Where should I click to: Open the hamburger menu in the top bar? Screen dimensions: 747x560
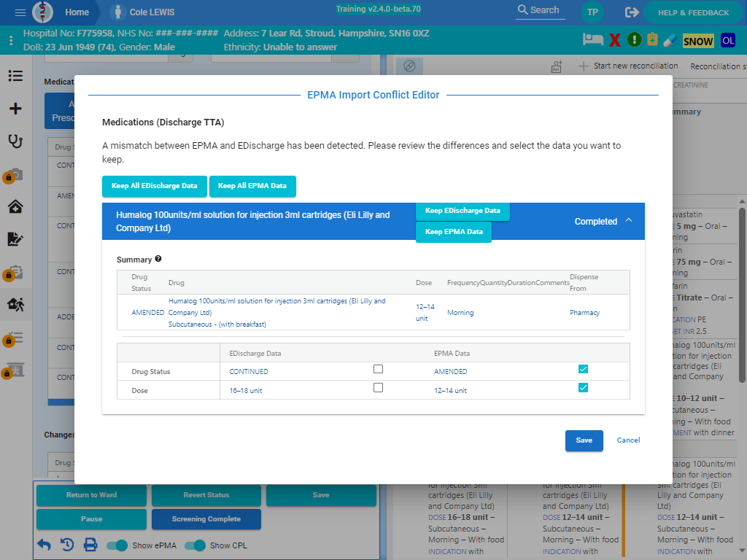tap(20, 12)
